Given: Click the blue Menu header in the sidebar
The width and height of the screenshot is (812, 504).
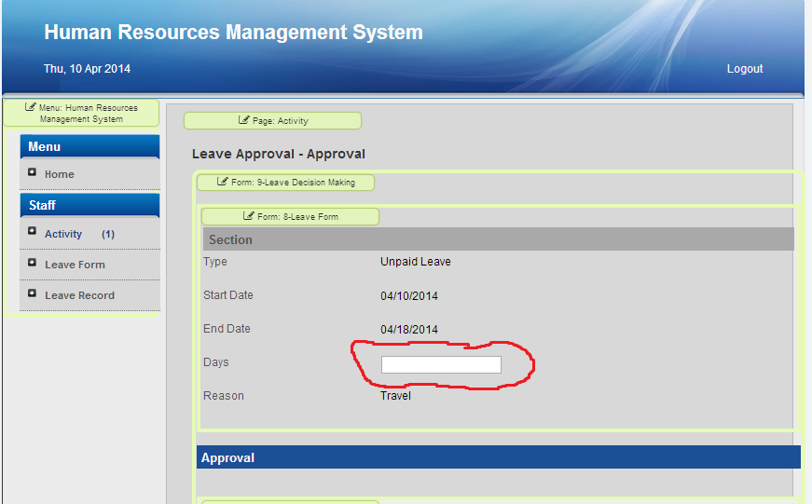Looking at the screenshot, I should (x=89, y=146).
